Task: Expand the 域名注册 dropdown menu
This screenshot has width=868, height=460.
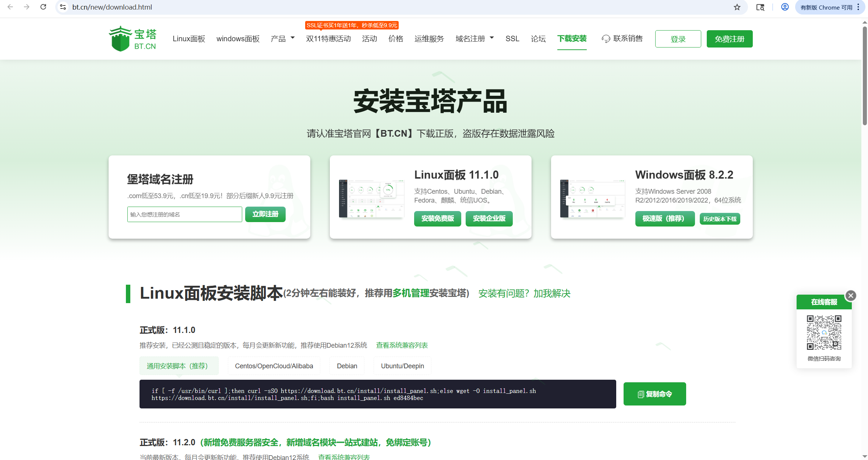Action: coord(474,39)
